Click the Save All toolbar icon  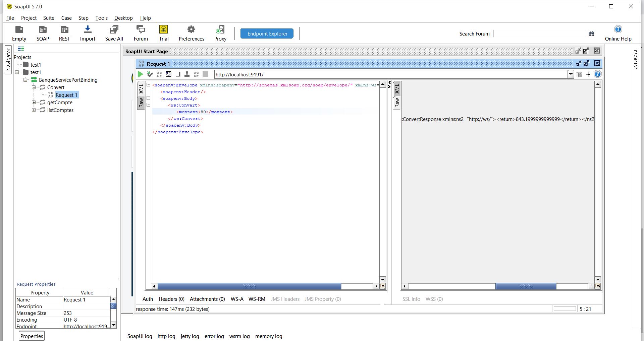[x=114, y=33]
